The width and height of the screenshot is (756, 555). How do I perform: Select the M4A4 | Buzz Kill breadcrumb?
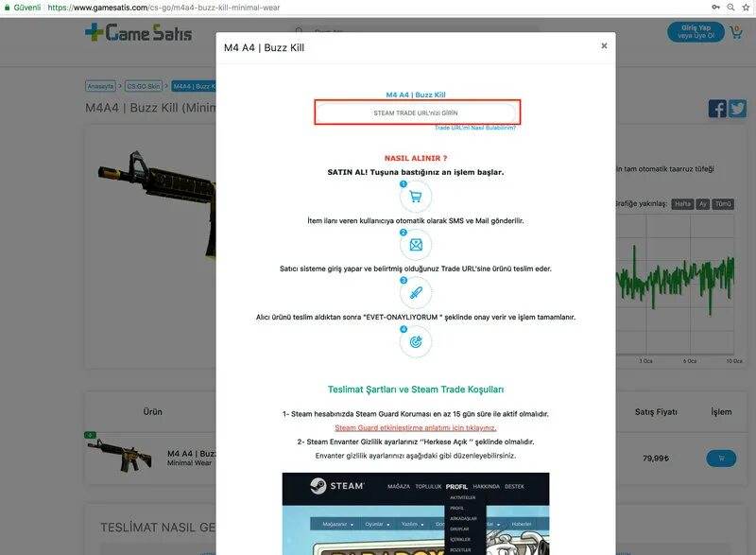click(194, 86)
